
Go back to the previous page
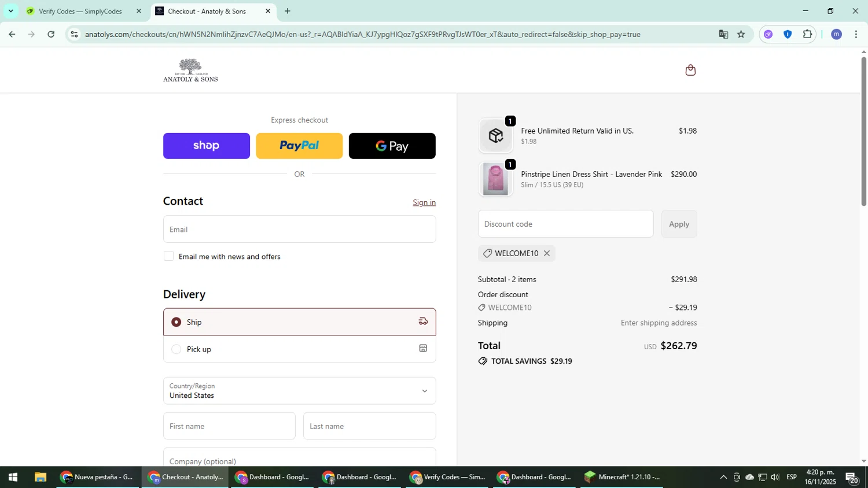point(12,34)
